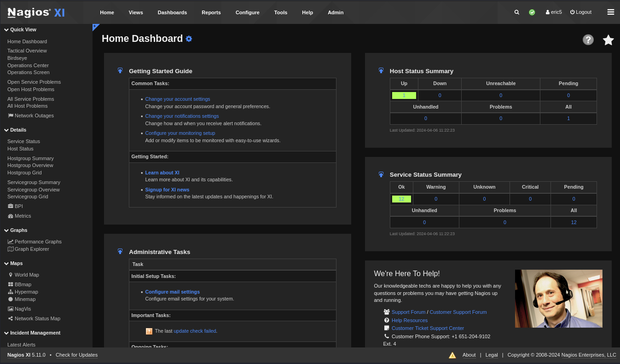Collapse the Incident Management sidebar section
620x364 pixels.
pyautogui.click(x=32, y=333)
